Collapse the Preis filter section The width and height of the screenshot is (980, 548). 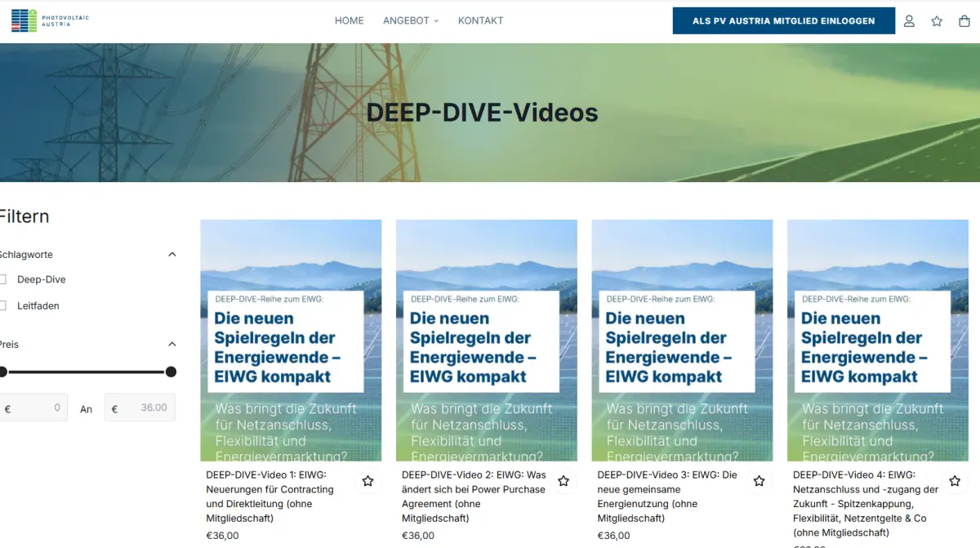(x=171, y=345)
